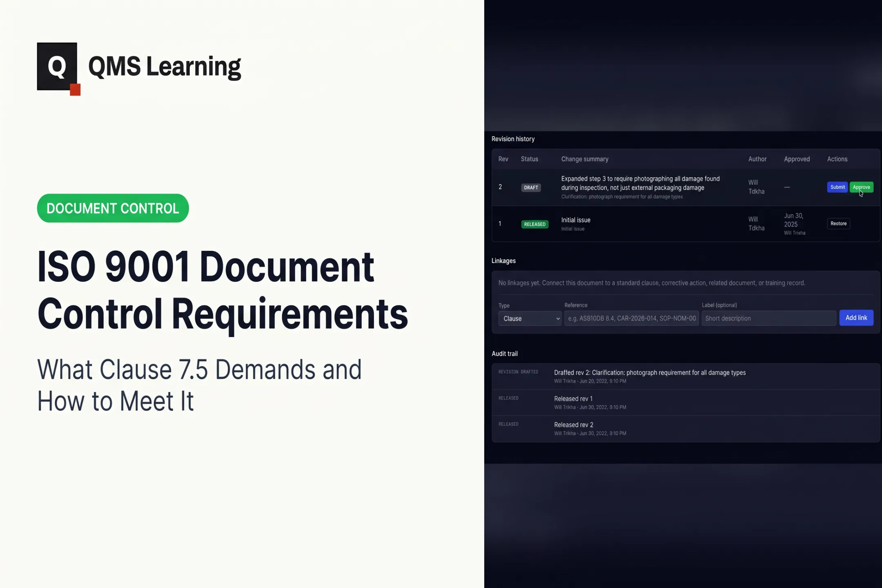Select the 'Initial issue' change summary
This screenshot has height=588, width=882.
click(x=576, y=220)
